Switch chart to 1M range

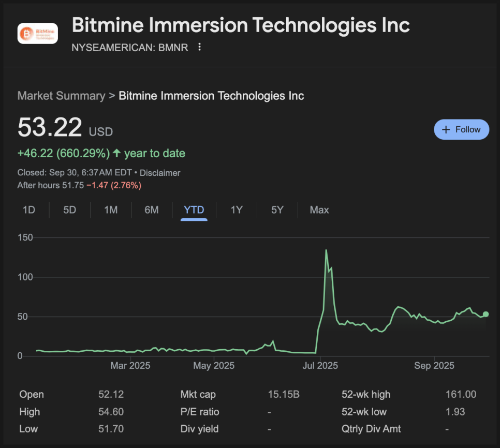(111, 210)
